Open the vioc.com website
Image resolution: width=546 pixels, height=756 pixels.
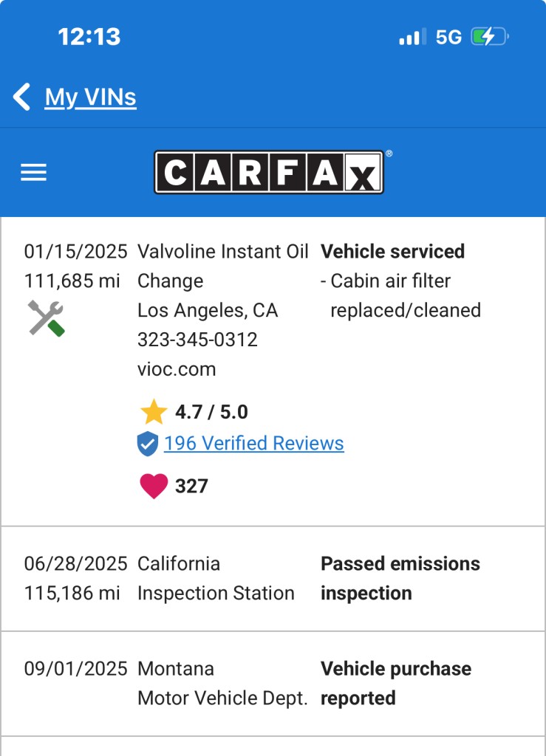177,369
